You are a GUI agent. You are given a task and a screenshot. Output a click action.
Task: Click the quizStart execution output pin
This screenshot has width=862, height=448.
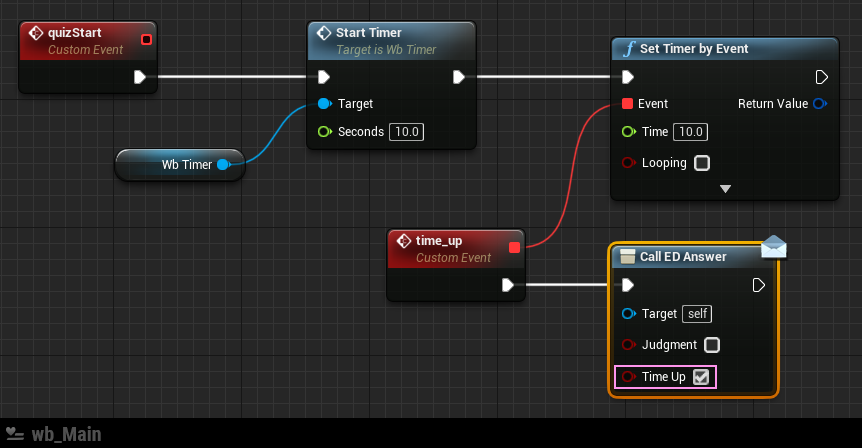click(140, 77)
